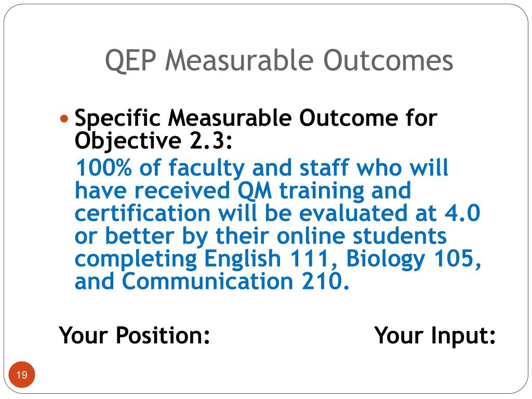Click the word Outcomes in the gray title
This screenshot has width=532, height=399.
(x=388, y=60)
